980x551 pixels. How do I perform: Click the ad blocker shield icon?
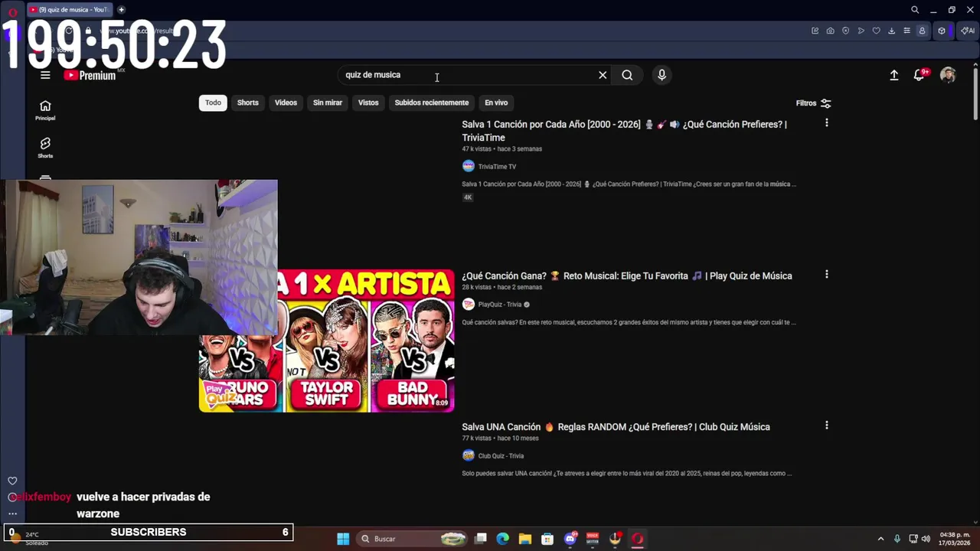[845, 31]
